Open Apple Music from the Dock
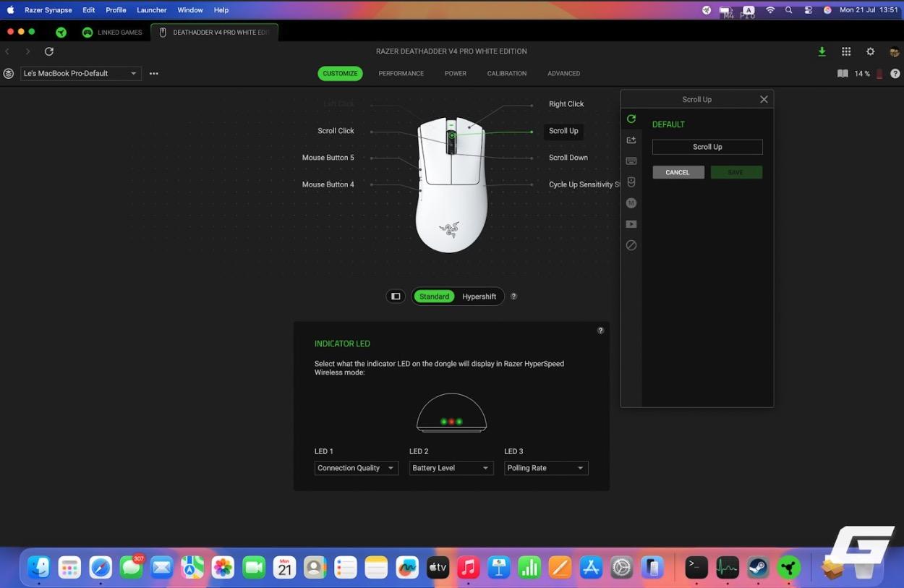This screenshot has height=588, width=904. (469, 568)
